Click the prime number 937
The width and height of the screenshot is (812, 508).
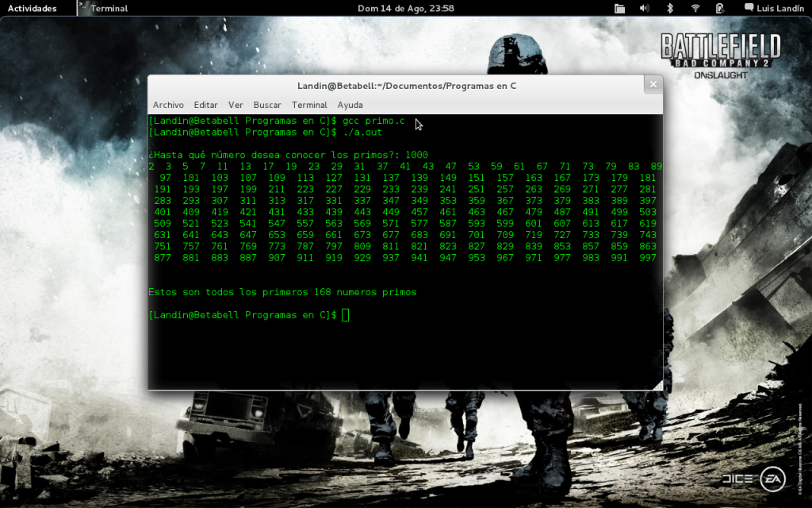(x=390, y=258)
